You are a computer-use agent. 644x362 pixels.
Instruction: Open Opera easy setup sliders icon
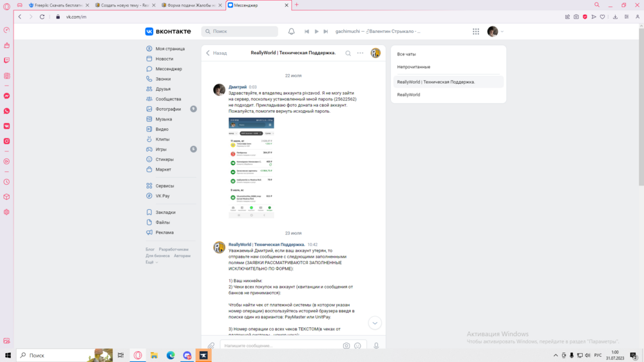(627, 17)
